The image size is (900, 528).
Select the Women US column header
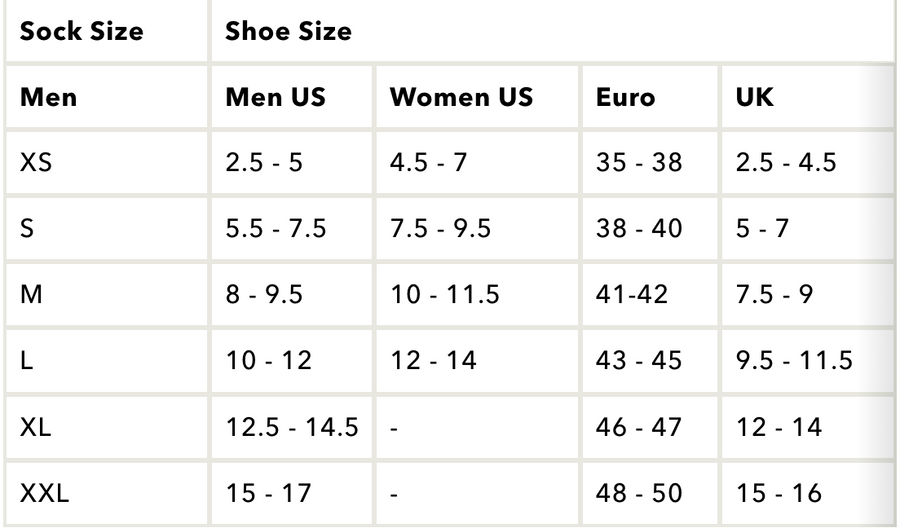click(477, 96)
